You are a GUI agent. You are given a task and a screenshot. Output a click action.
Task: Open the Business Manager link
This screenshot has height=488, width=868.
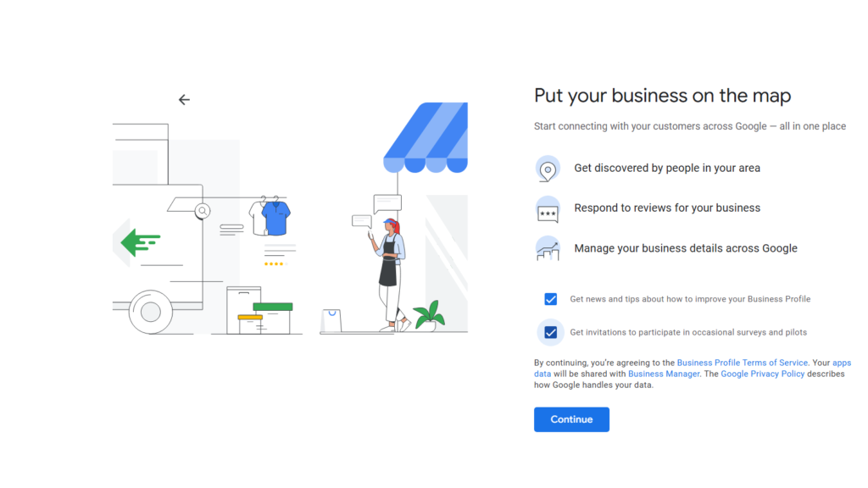coord(663,374)
